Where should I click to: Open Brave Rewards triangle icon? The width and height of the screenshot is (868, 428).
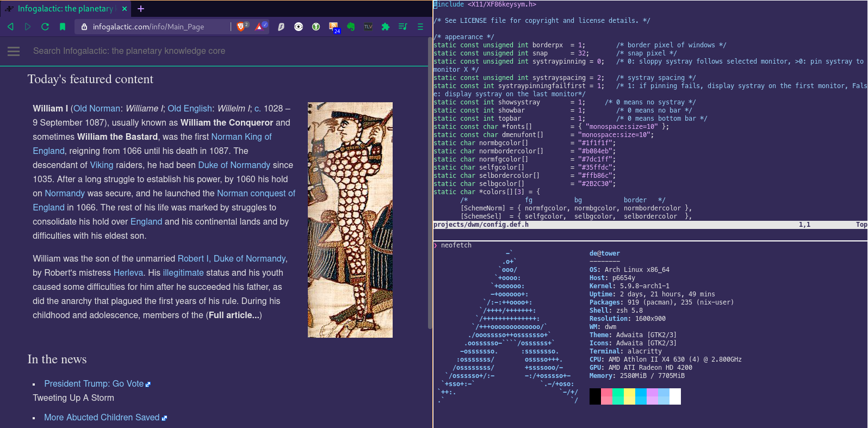[x=261, y=26]
